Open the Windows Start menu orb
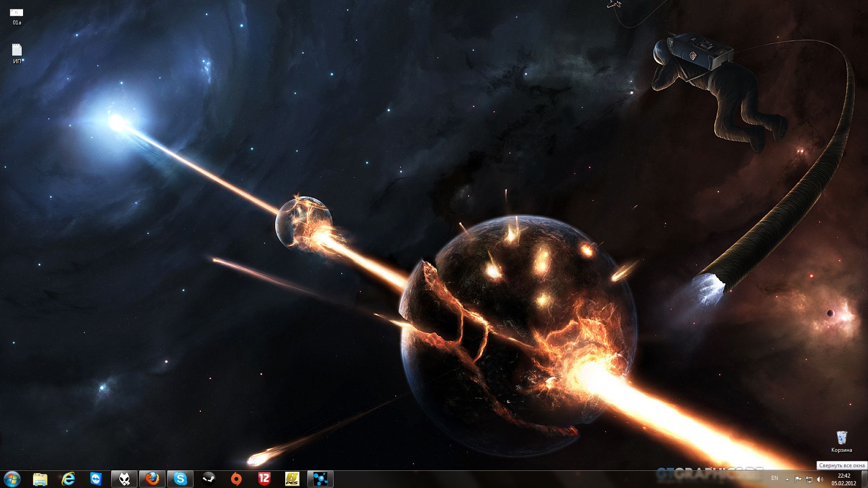Viewport: 868px width, 488px height. (12, 479)
